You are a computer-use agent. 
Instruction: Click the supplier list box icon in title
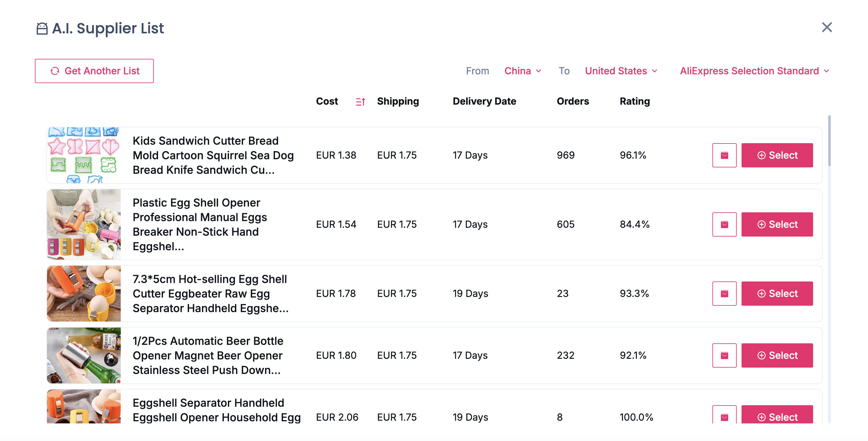pos(42,29)
